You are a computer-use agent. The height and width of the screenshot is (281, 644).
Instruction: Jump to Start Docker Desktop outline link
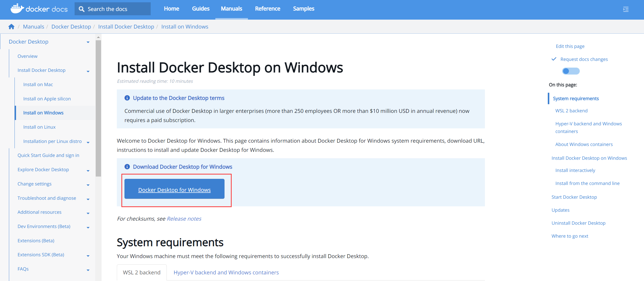574,197
